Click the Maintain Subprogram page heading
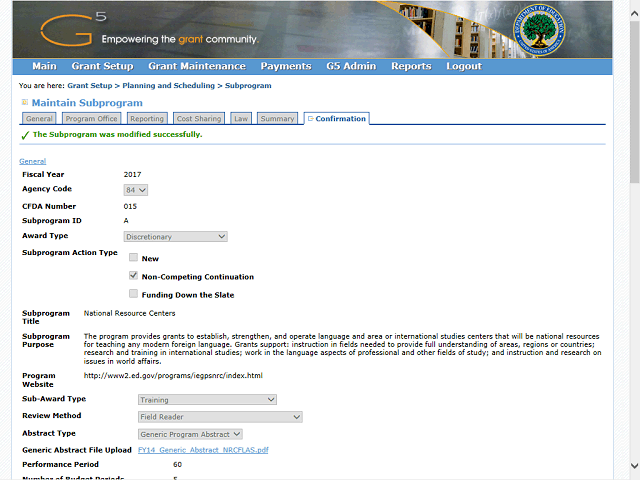The width and height of the screenshot is (640, 480). point(87,103)
